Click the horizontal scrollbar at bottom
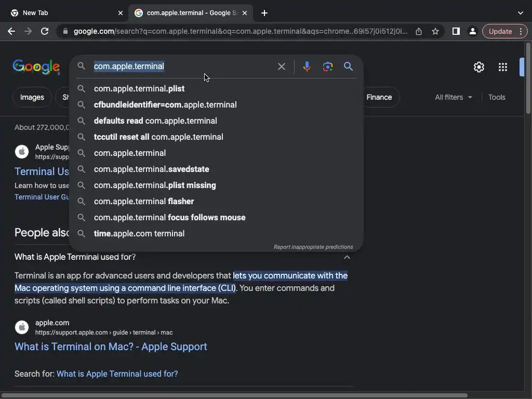This screenshot has height=399, width=532. pos(234,395)
